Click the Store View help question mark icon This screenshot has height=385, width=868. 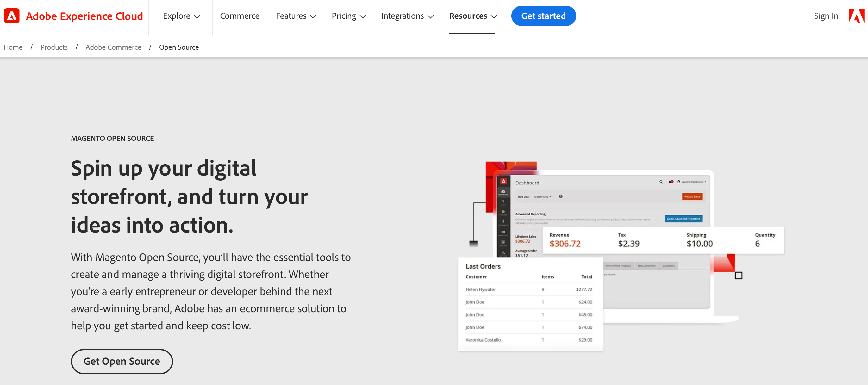pos(561,197)
